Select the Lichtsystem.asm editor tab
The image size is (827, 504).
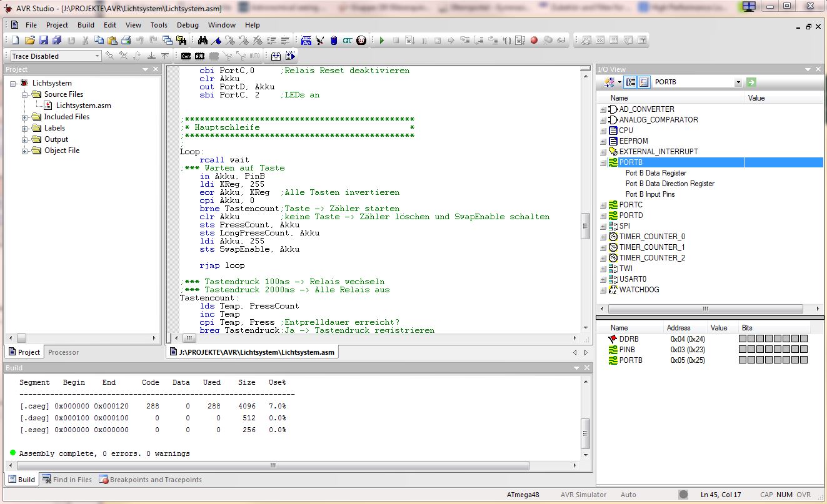point(253,352)
